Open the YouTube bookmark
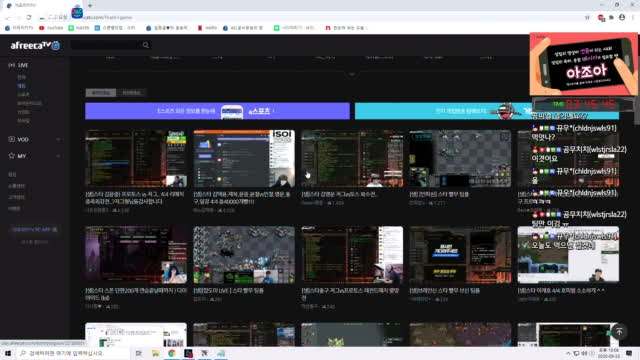This screenshot has height=360, width=640. 51,28
